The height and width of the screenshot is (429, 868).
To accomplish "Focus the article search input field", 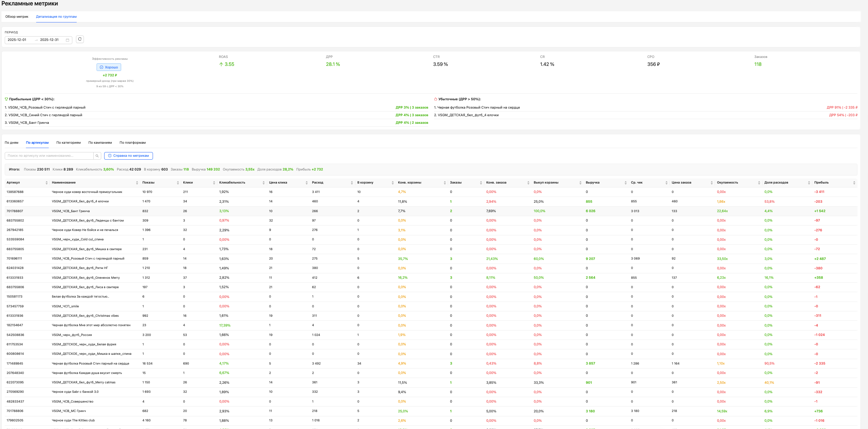I will 49,156.
